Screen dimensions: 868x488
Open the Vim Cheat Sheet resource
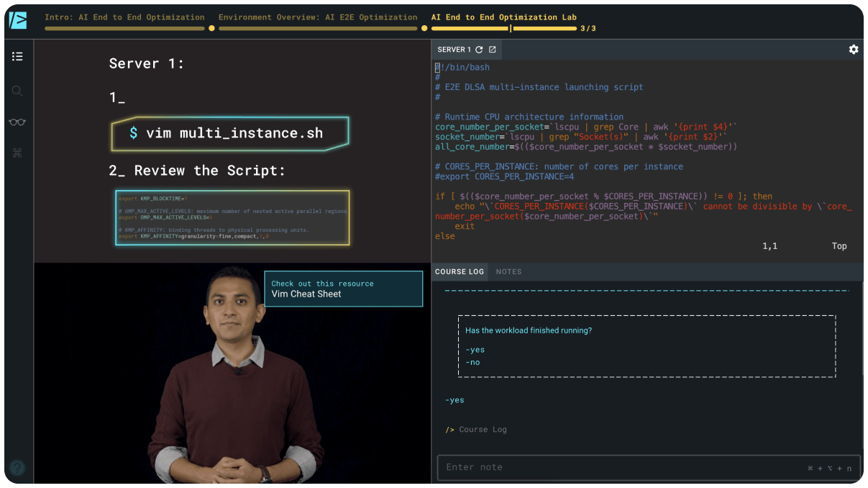(343, 289)
